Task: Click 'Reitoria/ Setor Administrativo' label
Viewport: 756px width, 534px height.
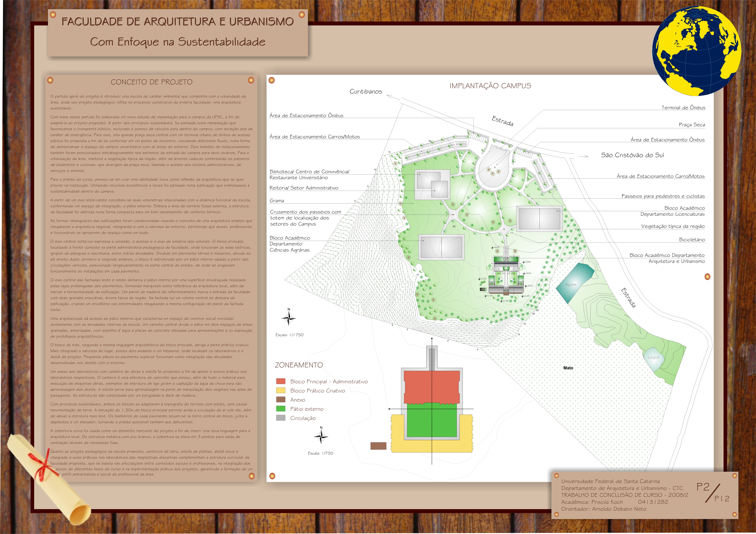Action: click(304, 188)
